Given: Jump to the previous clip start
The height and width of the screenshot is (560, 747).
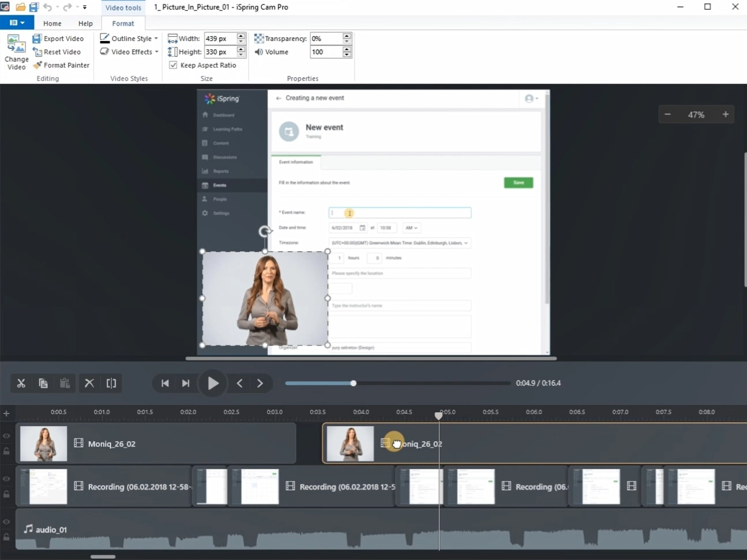Looking at the screenshot, I should (x=165, y=384).
